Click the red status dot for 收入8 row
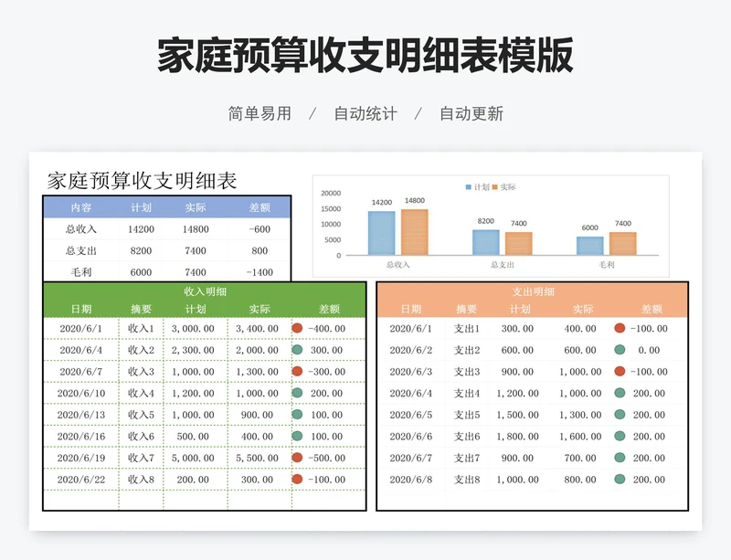The height and width of the screenshot is (560, 731). pyautogui.click(x=297, y=479)
